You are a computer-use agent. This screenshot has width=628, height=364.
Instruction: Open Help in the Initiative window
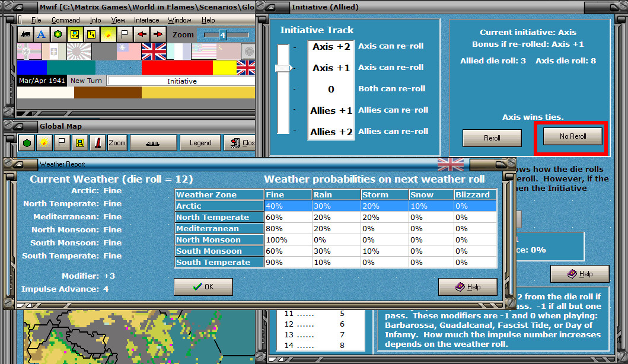point(580,274)
